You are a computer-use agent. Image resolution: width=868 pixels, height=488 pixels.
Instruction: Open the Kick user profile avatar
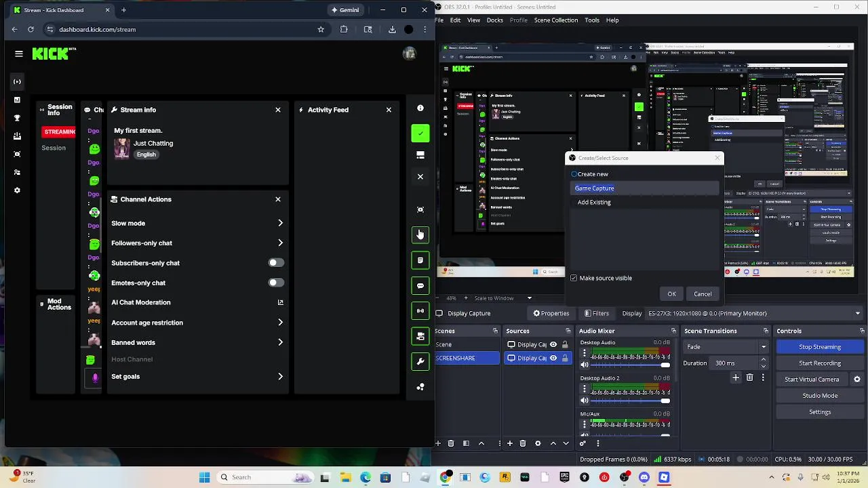(x=409, y=54)
